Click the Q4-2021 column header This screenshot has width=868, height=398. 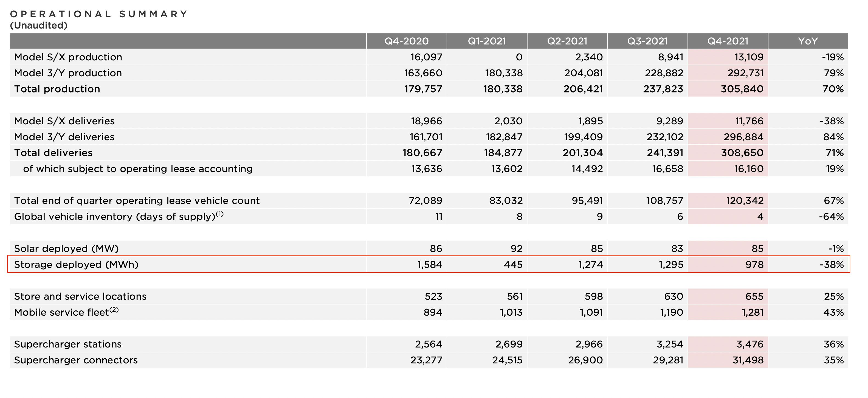point(728,41)
